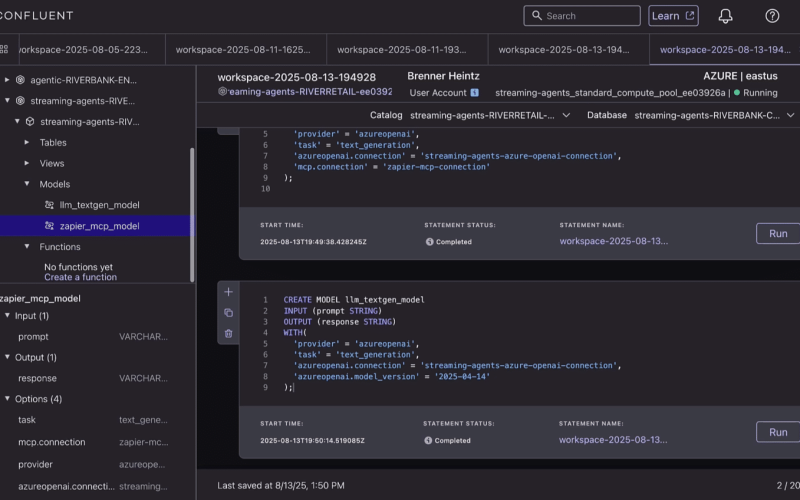Click agentic-RIVERBANK environment icon
The height and width of the screenshot is (500, 800).
[x=20, y=80]
